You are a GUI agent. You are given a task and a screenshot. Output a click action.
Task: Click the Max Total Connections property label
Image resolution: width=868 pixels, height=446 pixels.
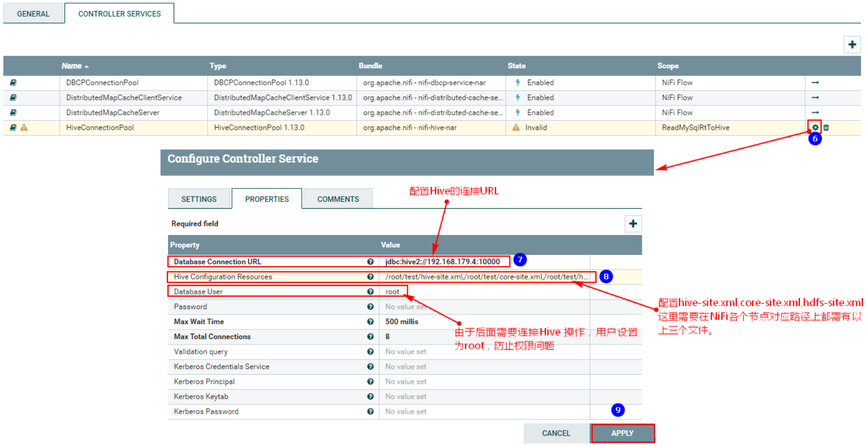(x=212, y=337)
